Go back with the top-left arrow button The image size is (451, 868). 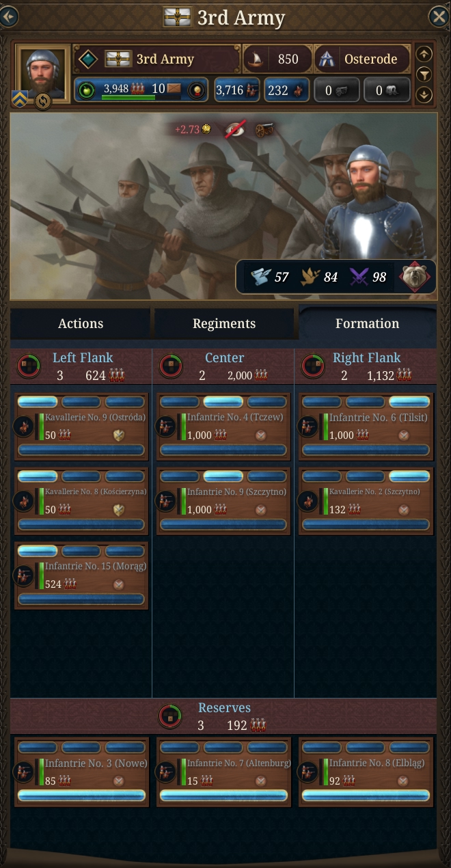[x=8, y=16]
